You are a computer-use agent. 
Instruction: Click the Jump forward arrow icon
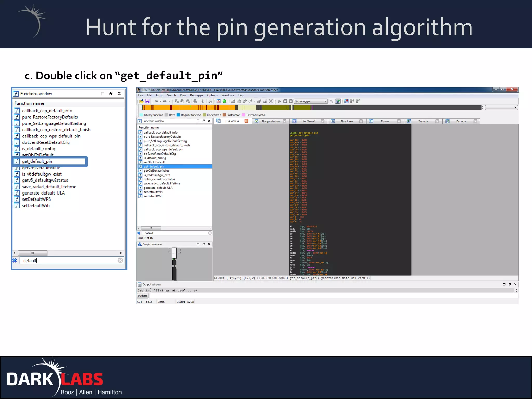[x=165, y=101]
